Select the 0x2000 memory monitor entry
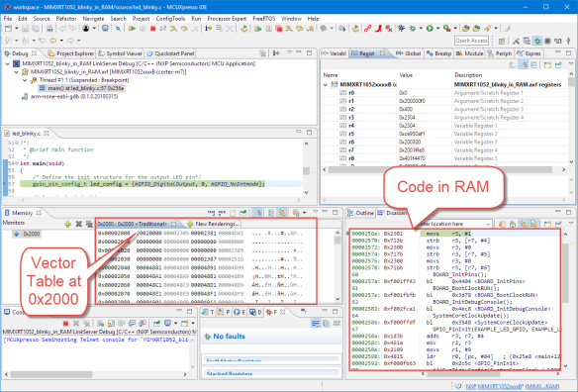Image resolution: width=578 pixels, height=392 pixels. (27, 234)
